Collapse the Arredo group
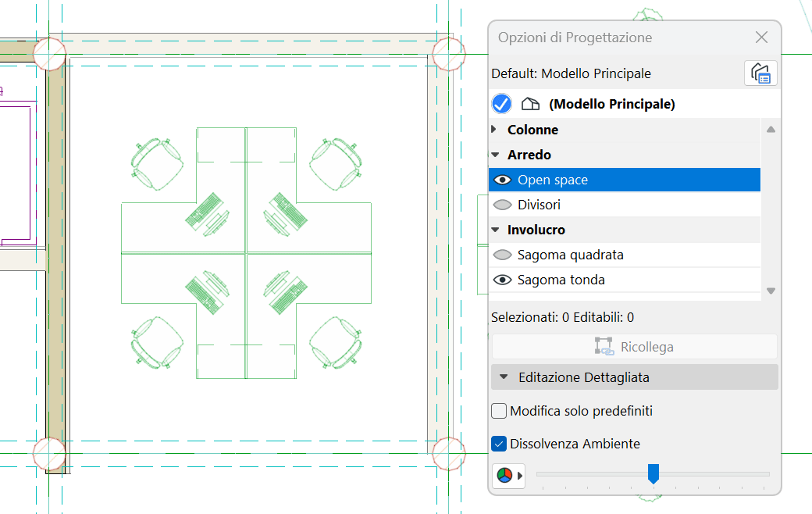This screenshot has width=812, height=514. coord(495,155)
